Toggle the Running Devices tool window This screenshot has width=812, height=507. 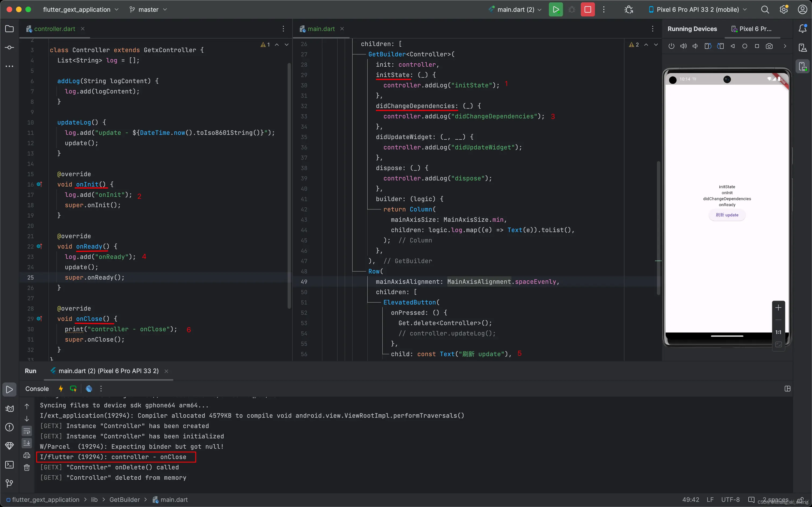803,66
